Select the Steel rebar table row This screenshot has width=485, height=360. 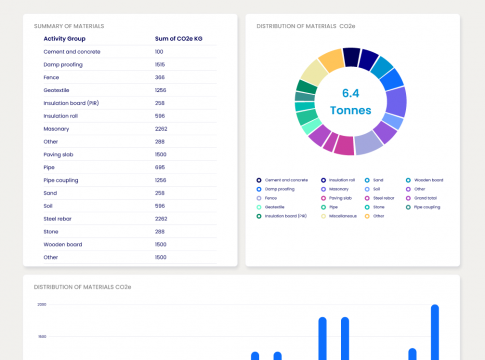pos(130,219)
